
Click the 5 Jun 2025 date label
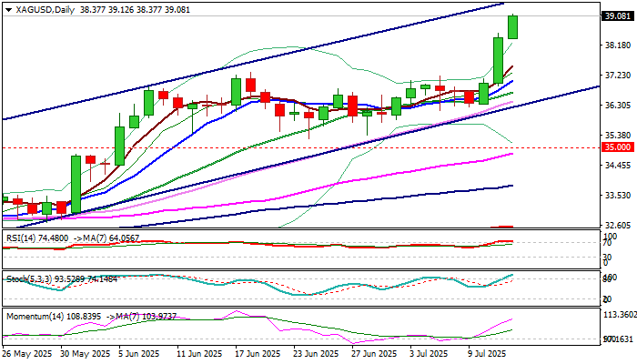click(x=139, y=354)
